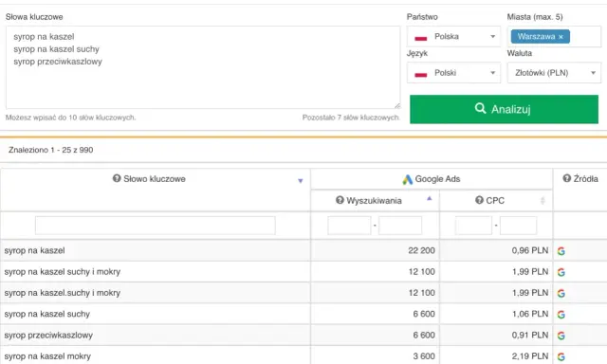Click Google source icon for syrop na kaszel mokry
The width and height of the screenshot is (607, 364).
click(x=561, y=356)
